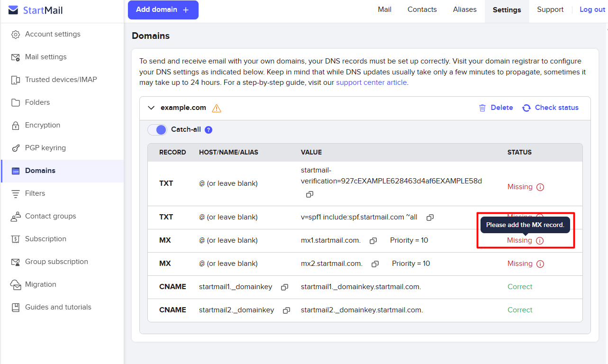
Task: Select Domains in the sidebar
Action: (x=62, y=171)
